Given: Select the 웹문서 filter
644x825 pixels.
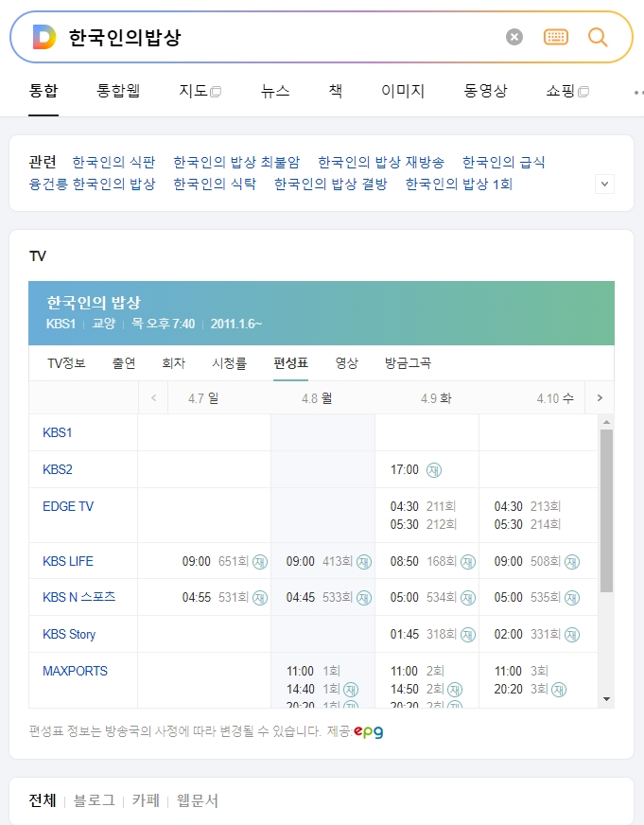Looking at the screenshot, I should point(197,800).
